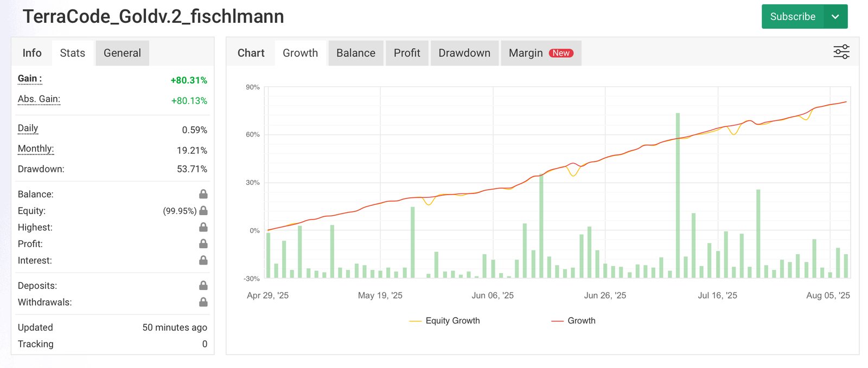Expand the Subscribe dropdown arrow
868x368 pixels.
coord(835,17)
